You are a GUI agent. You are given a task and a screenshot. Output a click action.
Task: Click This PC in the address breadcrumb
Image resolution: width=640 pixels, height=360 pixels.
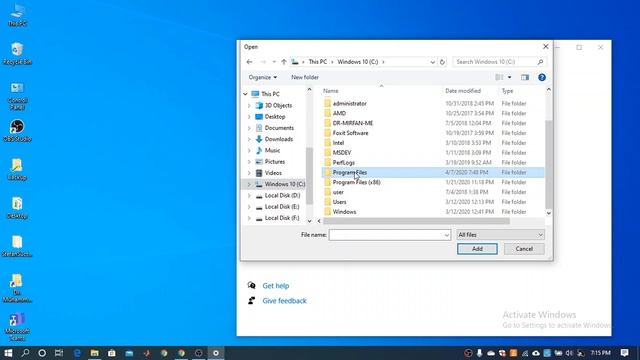pos(318,62)
